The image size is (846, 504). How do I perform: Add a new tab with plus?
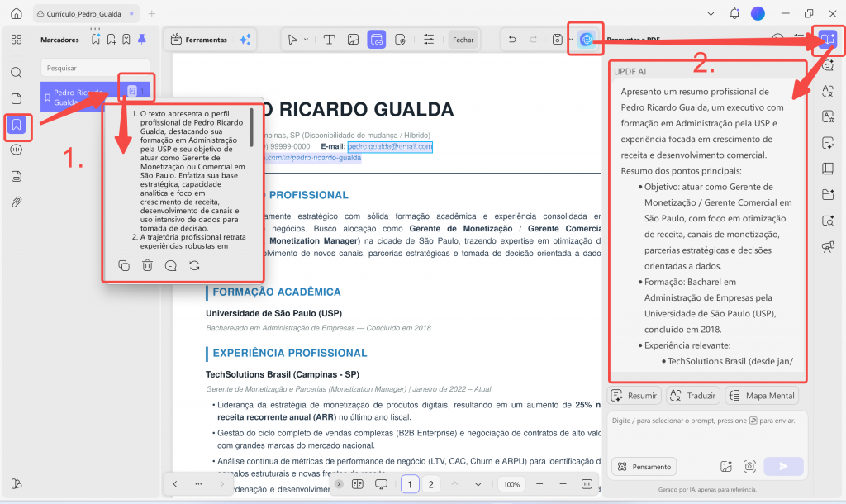pyautogui.click(x=152, y=13)
